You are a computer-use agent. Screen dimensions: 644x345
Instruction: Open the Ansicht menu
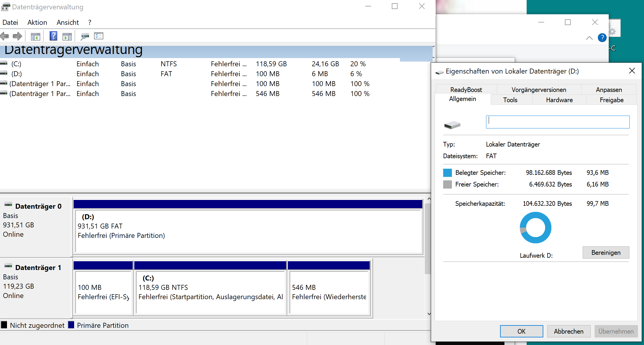[67, 22]
